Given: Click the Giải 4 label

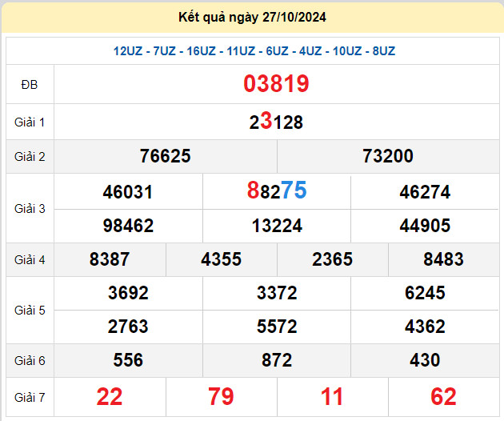Looking at the screenshot, I should tap(30, 260).
